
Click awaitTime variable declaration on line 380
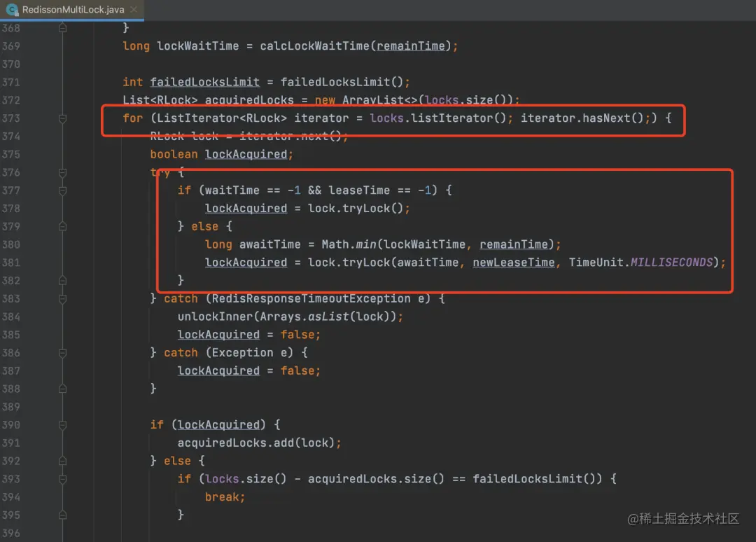click(269, 244)
